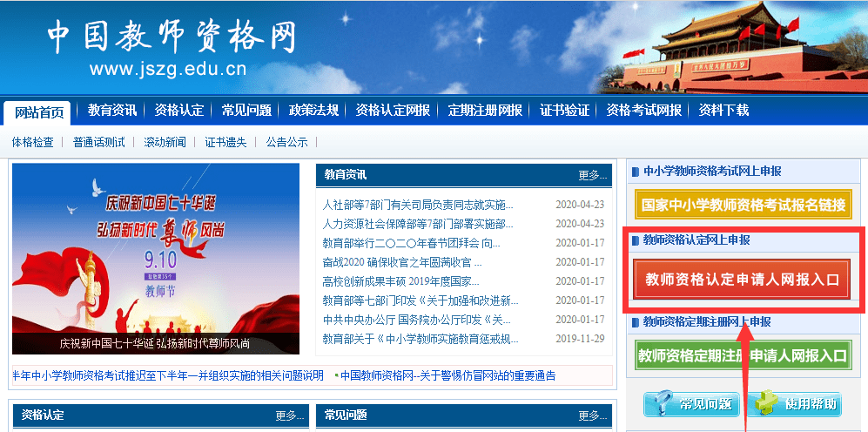Open news 高校创新成果丰硕 2019年度国家
The height and width of the screenshot is (432, 868).
coord(400,281)
